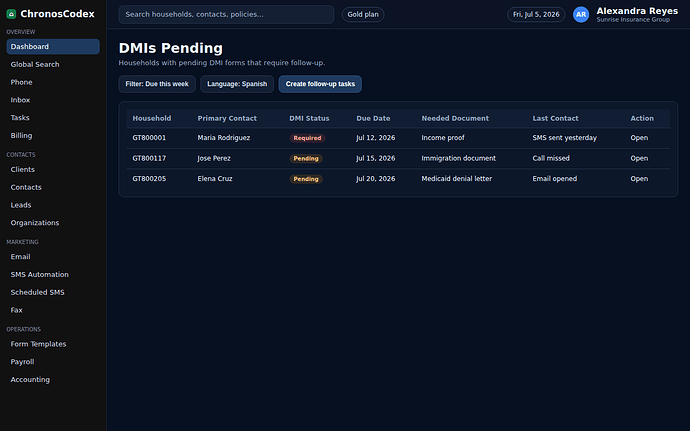The height and width of the screenshot is (431, 690).
Task: Open the Inbox section
Action: click(x=53, y=100)
